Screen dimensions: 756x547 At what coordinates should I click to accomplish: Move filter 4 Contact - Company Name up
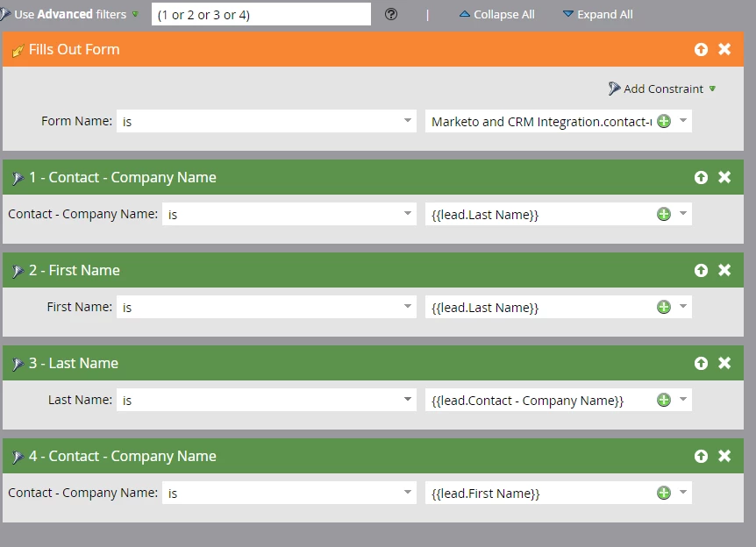point(701,456)
